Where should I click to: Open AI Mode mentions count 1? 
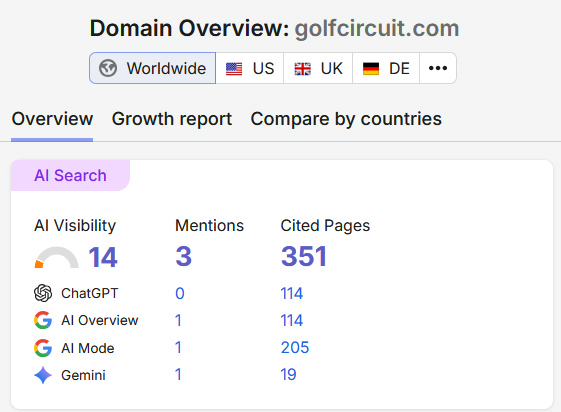pos(178,348)
